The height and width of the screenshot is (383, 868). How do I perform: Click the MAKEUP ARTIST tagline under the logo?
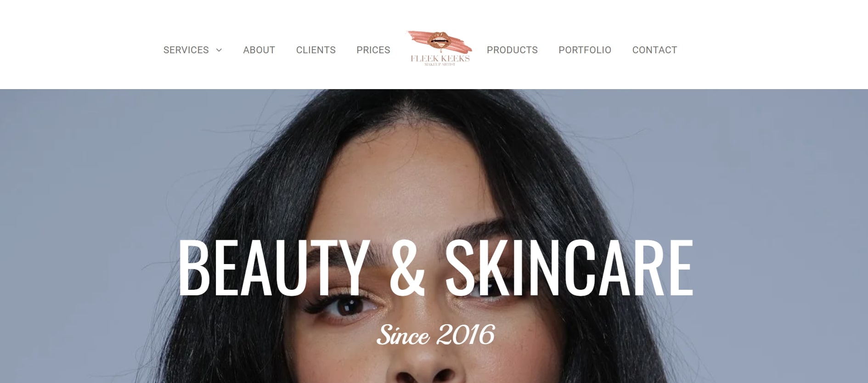click(440, 65)
